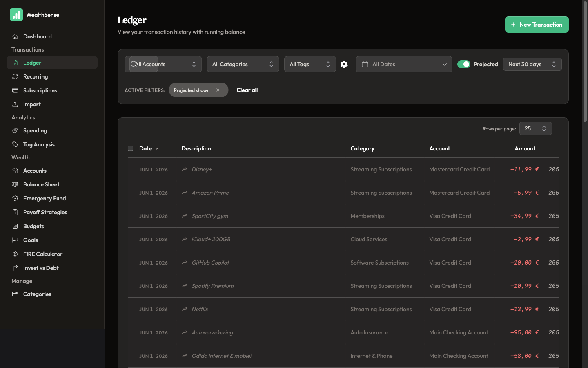
Task: Click the Subscriptions card icon
Action: (15, 90)
